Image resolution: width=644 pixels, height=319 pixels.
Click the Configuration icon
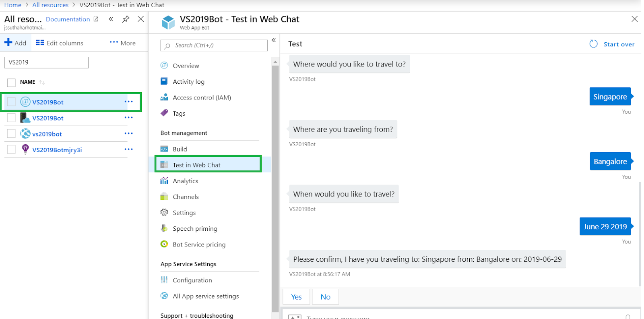tap(164, 280)
